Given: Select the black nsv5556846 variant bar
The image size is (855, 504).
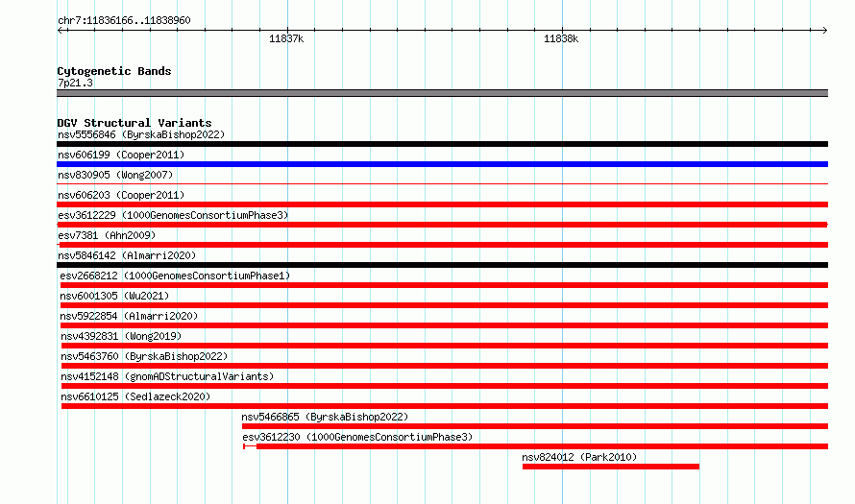Looking at the screenshot, I should [x=442, y=144].
